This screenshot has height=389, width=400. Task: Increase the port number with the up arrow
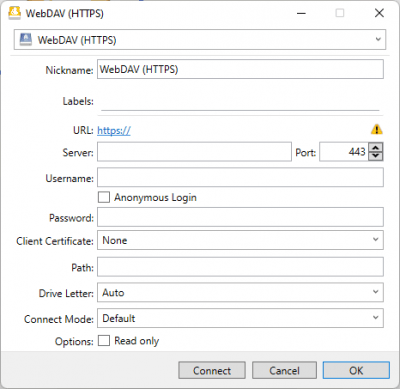click(376, 147)
